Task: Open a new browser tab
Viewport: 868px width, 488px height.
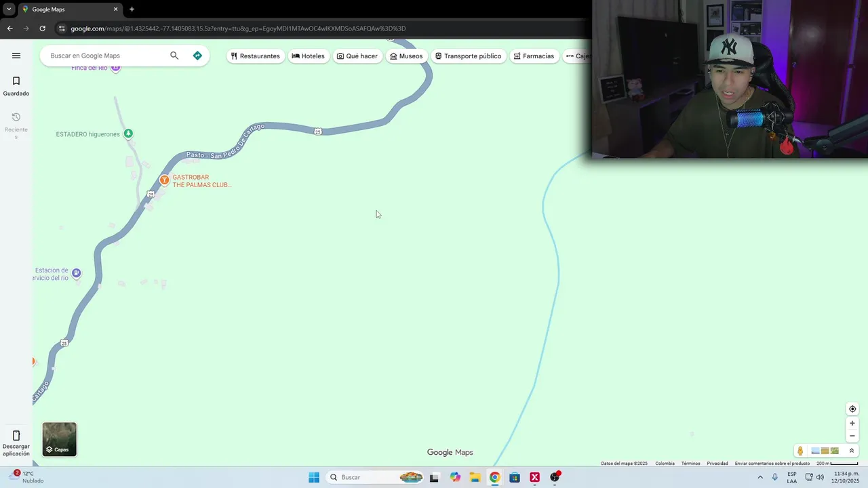Action: (132, 9)
